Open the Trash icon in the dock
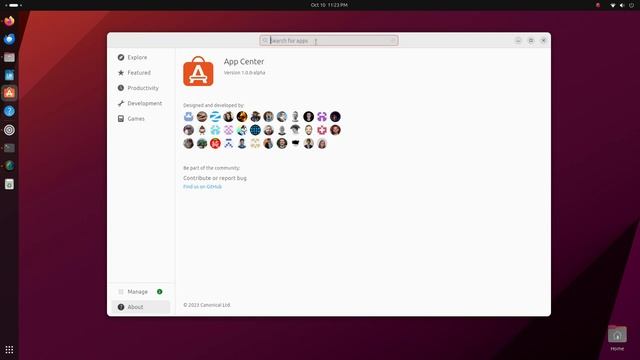 coord(9,184)
